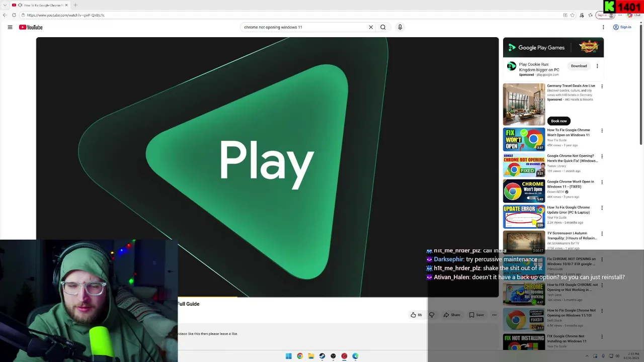Open YouTube settings three-dot menu in header
This screenshot has height=362, width=644.
coord(603,27)
